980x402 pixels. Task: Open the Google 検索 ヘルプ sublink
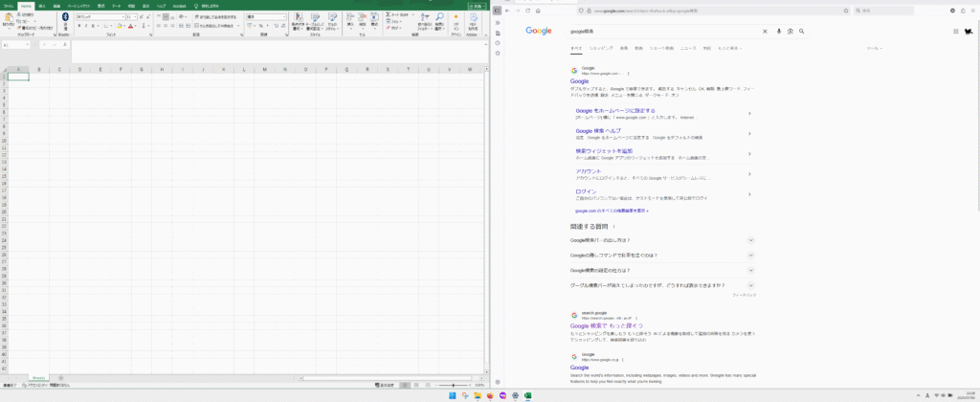598,131
